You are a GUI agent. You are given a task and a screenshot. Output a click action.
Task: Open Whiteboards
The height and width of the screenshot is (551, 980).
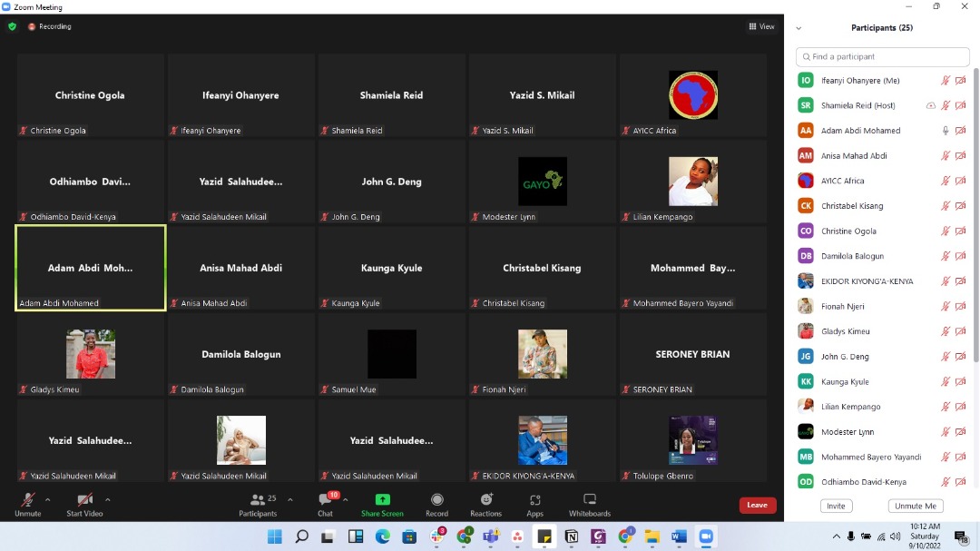pos(590,505)
